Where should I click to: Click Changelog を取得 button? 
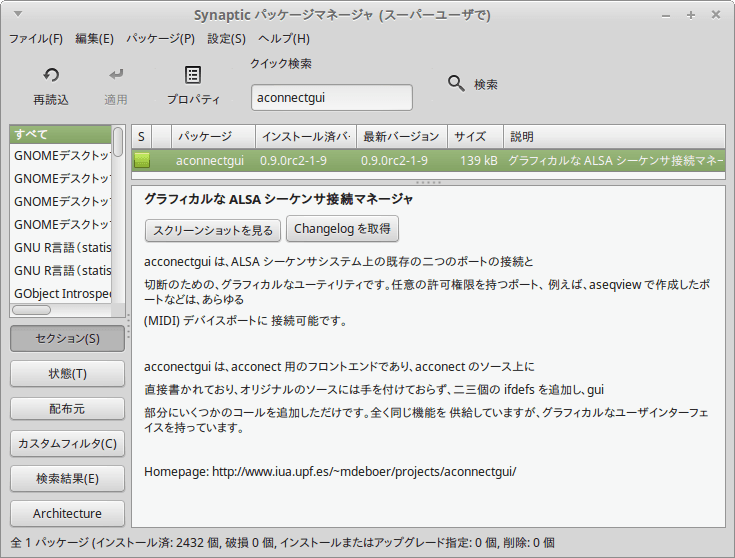342,229
